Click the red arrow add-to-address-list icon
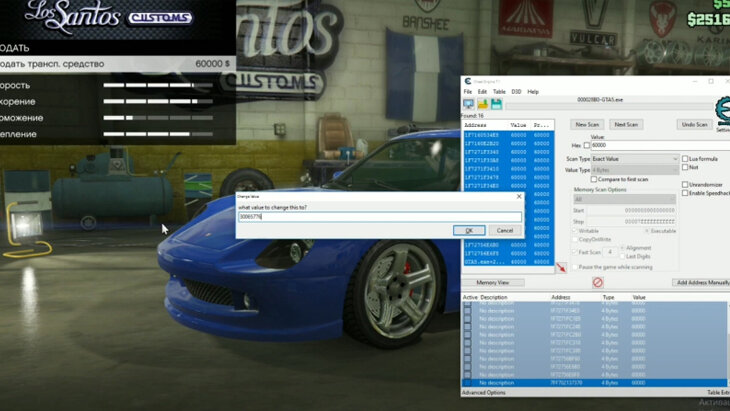The image size is (730, 411). 561,270
